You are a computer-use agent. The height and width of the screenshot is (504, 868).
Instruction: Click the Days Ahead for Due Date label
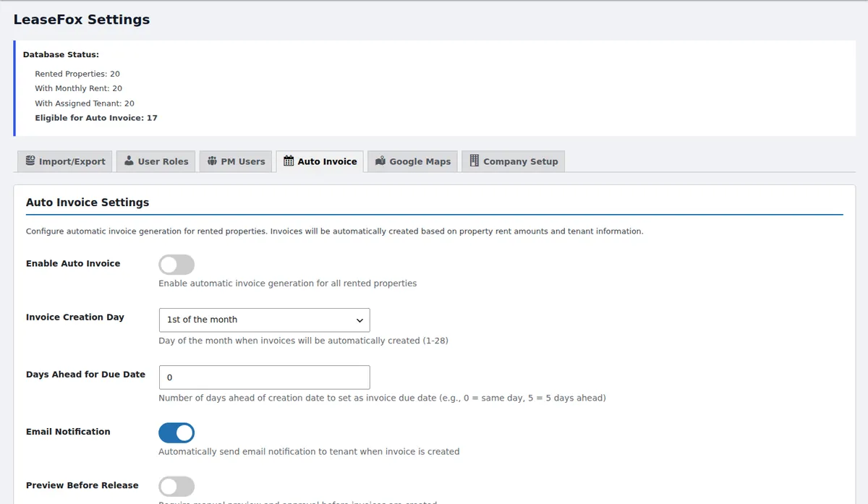[85, 375]
